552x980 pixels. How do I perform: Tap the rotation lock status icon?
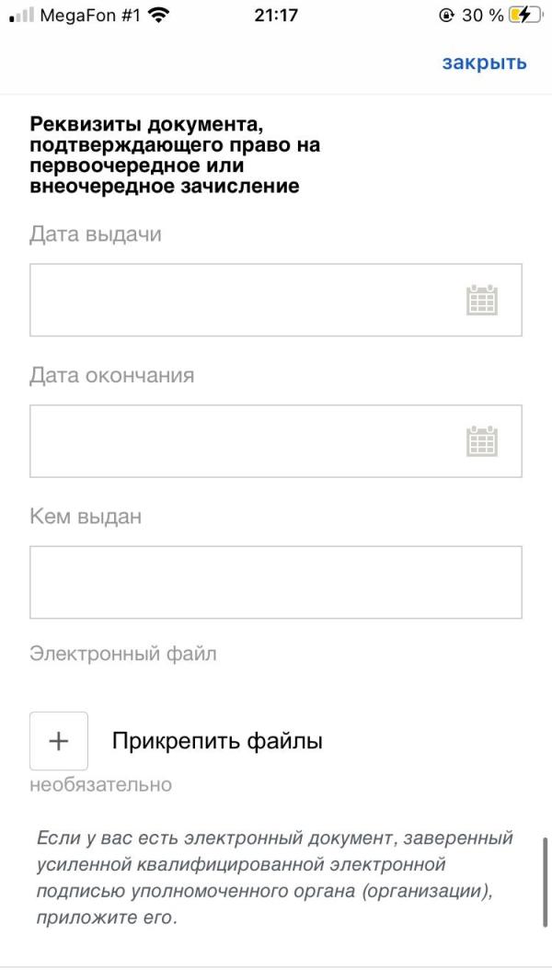coord(448,16)
